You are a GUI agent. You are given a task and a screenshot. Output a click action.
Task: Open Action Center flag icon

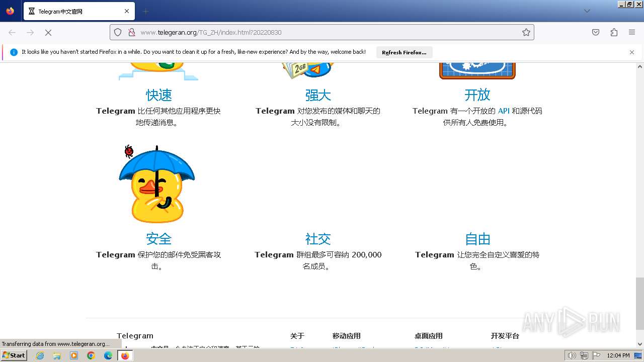[x=596, y=355]
